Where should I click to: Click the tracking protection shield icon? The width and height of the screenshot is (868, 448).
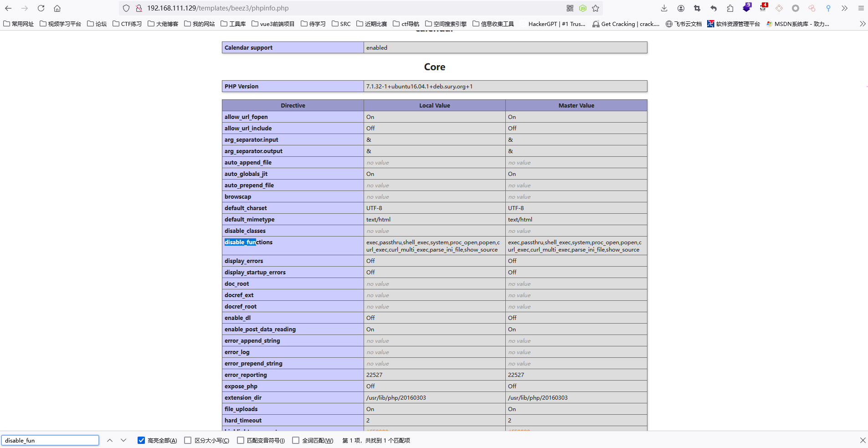pyautogui.click(x=126, y=8)
